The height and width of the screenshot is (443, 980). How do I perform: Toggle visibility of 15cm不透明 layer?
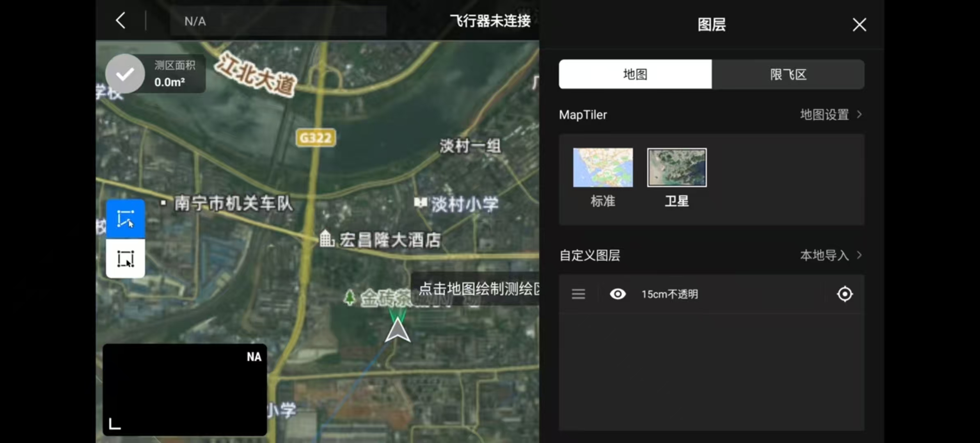[x=618, y=294]
